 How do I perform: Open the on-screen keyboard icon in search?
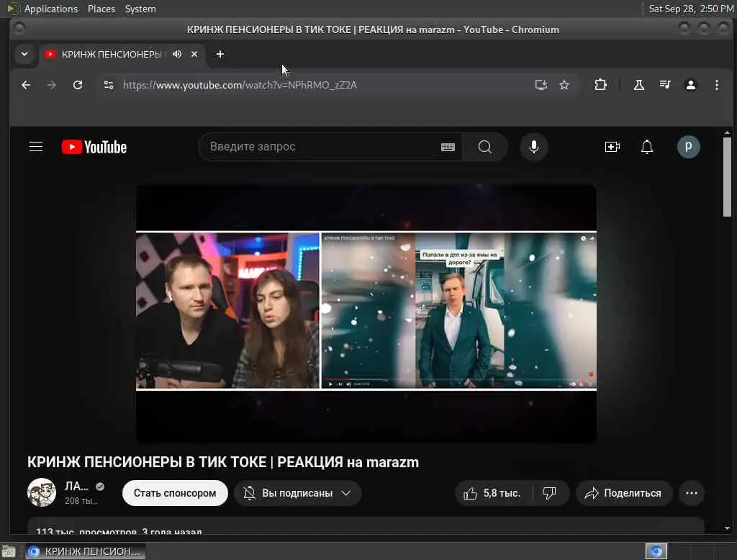(x=448, y=147)
